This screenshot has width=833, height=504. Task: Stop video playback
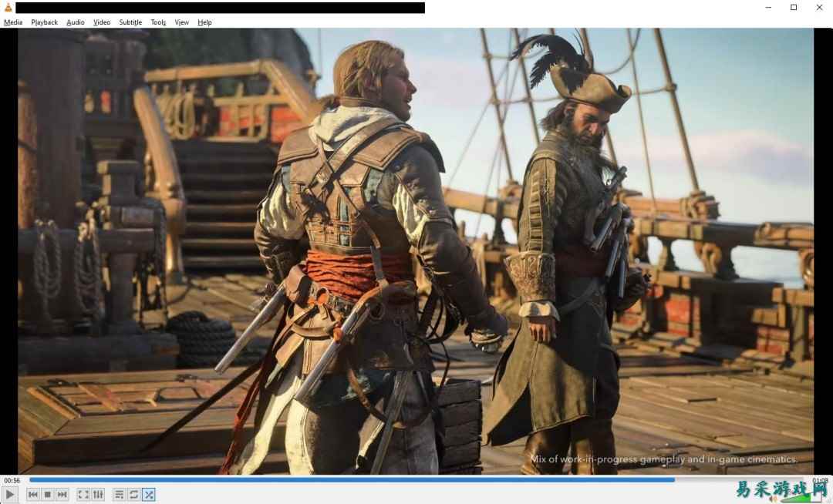[48, 495]
